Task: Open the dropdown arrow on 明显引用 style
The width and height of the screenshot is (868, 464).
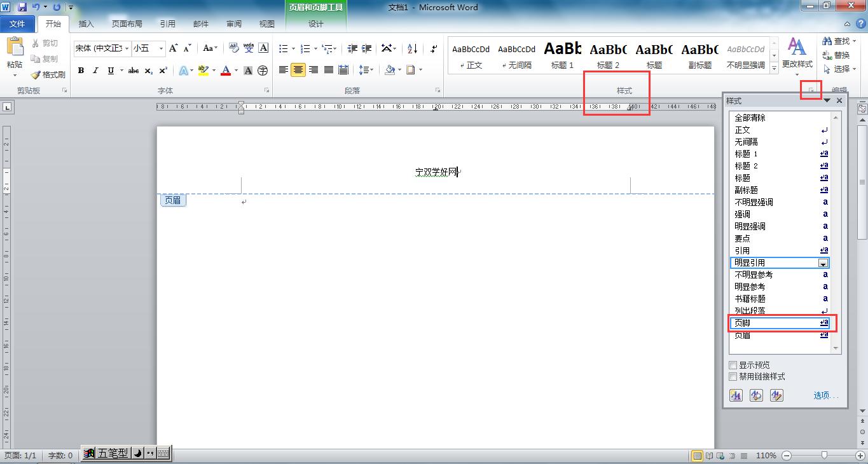Action: pyautogui.click(x=823, y=263)
